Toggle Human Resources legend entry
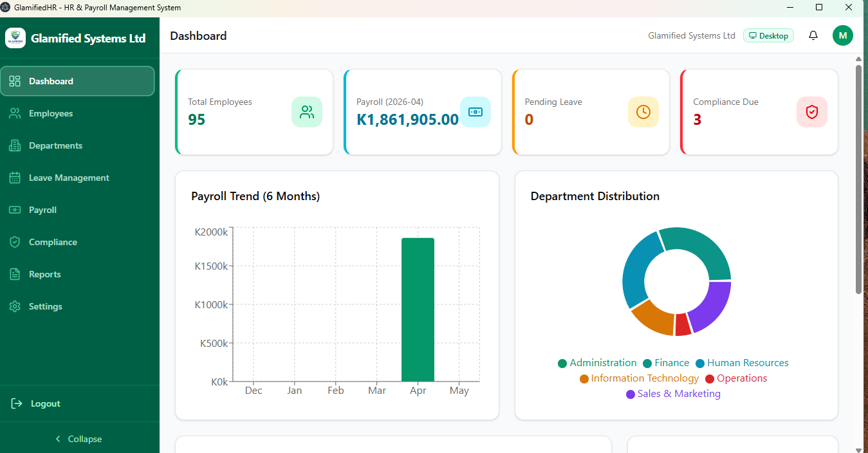The width and height of the screenshot is (868, 453). point(742,363)
